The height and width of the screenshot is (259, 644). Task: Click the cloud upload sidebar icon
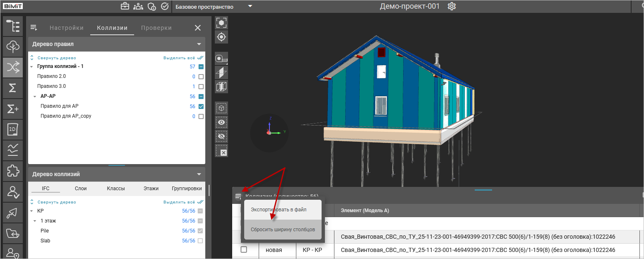tap(13, 46)
